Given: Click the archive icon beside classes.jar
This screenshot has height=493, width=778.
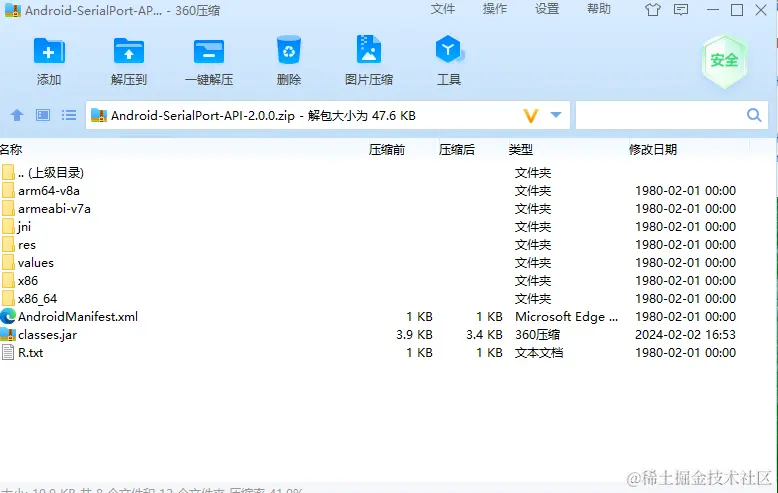Looking at the screenshot, I should pos(8,334).
